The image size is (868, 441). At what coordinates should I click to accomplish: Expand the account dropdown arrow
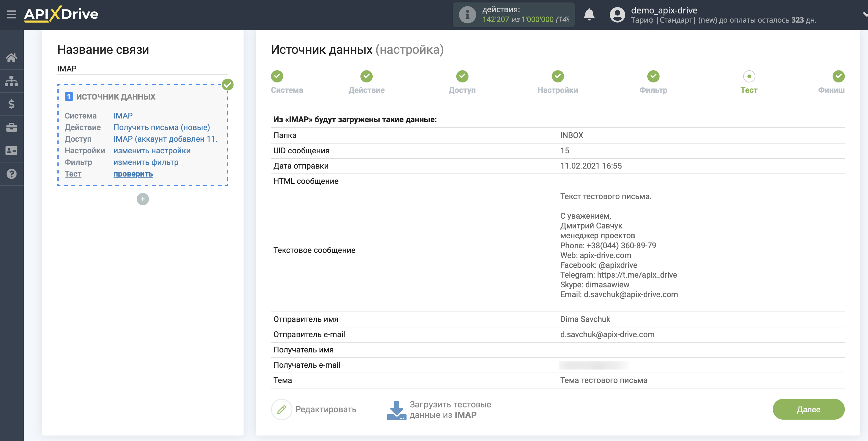[x=865, y=14]
